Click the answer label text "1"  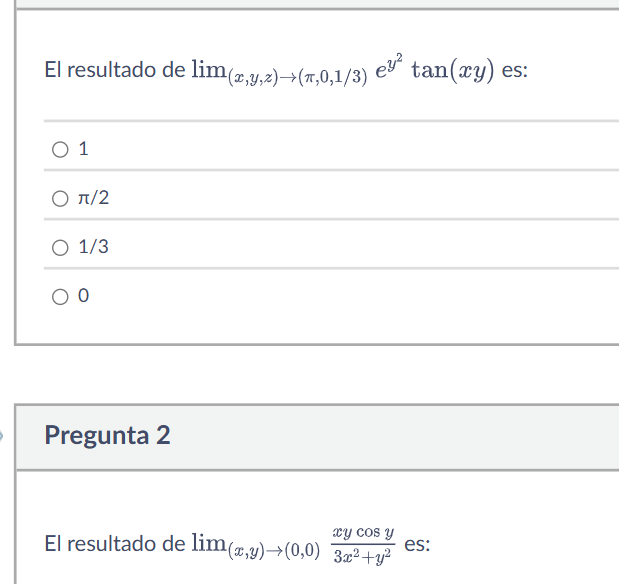[84, 150]
